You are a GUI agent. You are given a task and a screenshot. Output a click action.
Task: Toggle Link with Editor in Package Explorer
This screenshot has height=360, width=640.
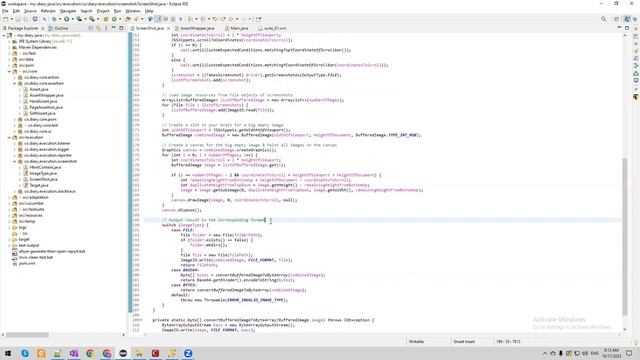98,28
